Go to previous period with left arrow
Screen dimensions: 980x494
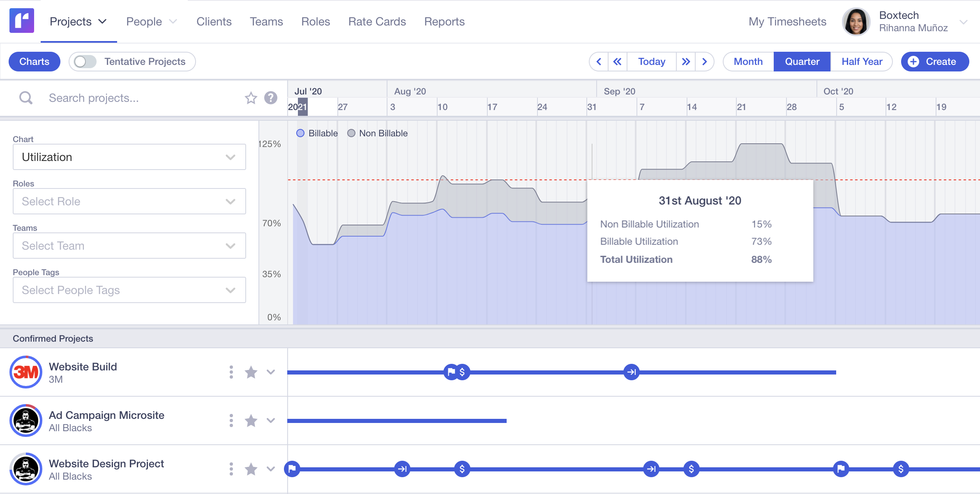599,62
